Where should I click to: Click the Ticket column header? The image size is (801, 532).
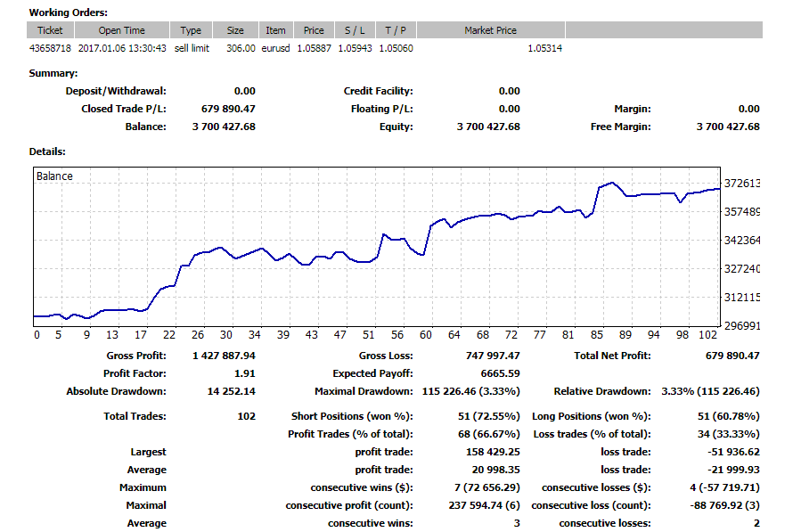click(50, 30)
